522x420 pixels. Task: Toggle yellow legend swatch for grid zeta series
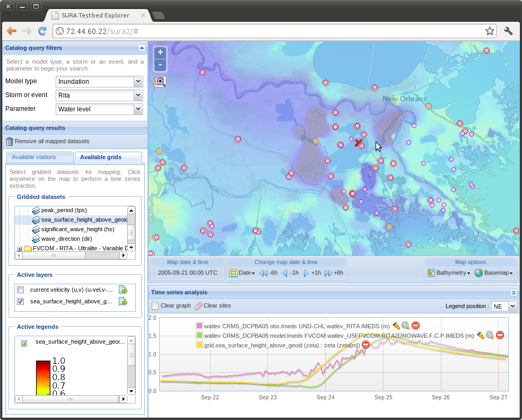(x=199, y=345)
